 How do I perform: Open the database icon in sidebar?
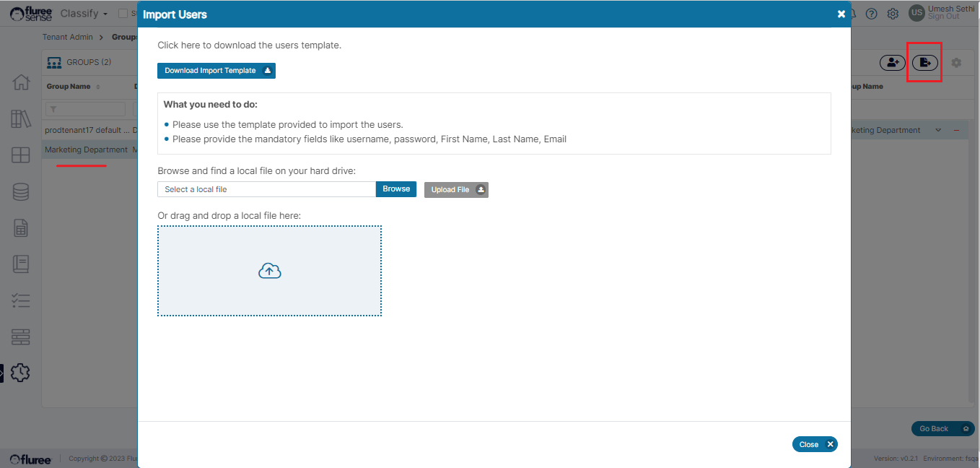[21, 191]
